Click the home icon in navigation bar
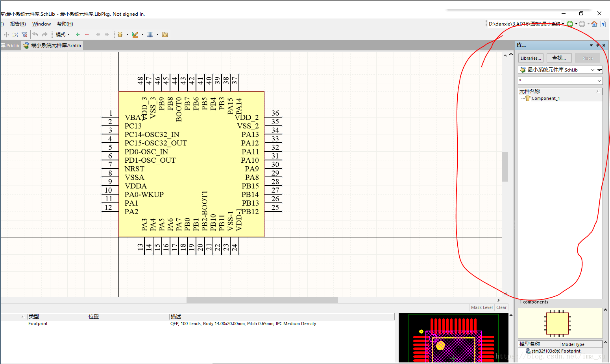The image size is (610, 364). coord(594,24)
